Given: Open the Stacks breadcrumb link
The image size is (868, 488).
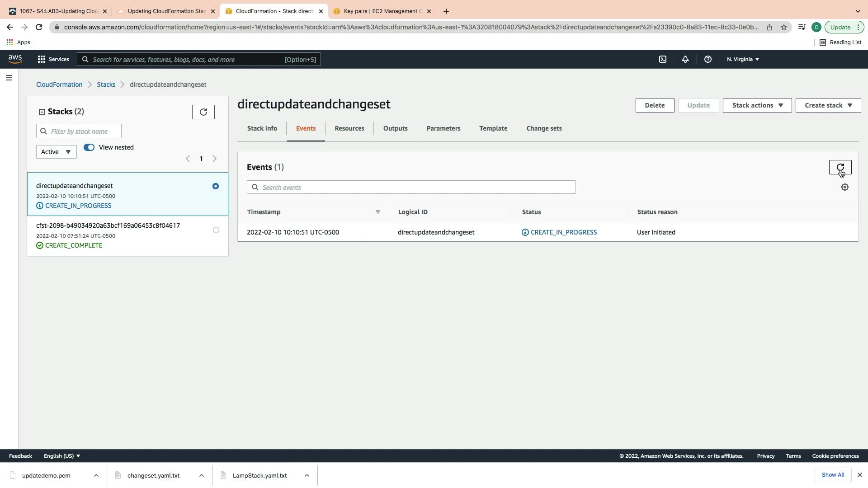Looking at the screenshot, I should [x=106, y=84].
